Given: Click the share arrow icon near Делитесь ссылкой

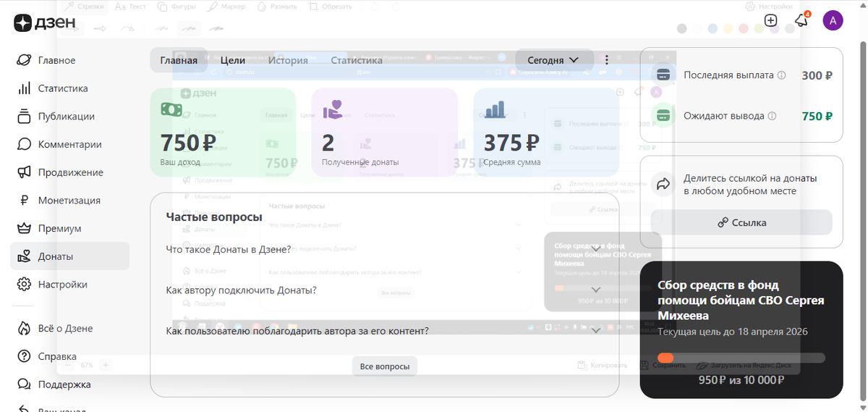Looking at the screenshot, I should click(663, 184).
